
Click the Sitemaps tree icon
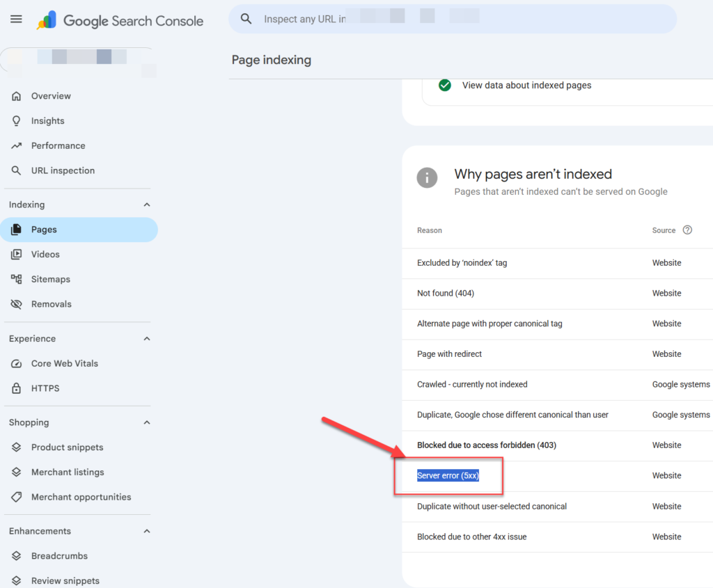(17, 279)
